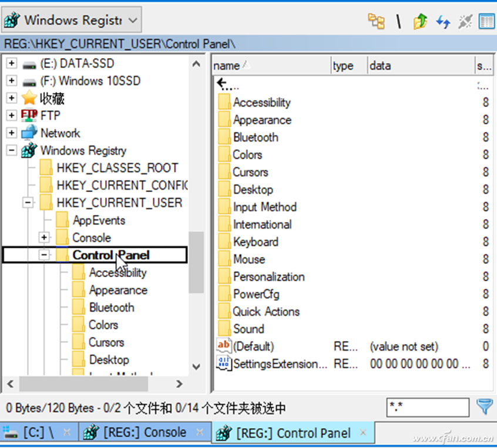Click the FTP icon in tree
Image resolution: width=497 pixels, height=448 pixels.
tap(29, 115)
